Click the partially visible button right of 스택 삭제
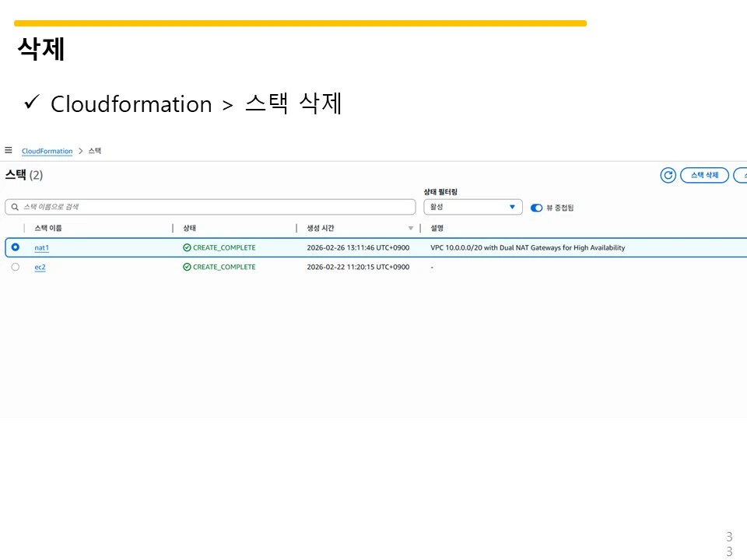 742,175
